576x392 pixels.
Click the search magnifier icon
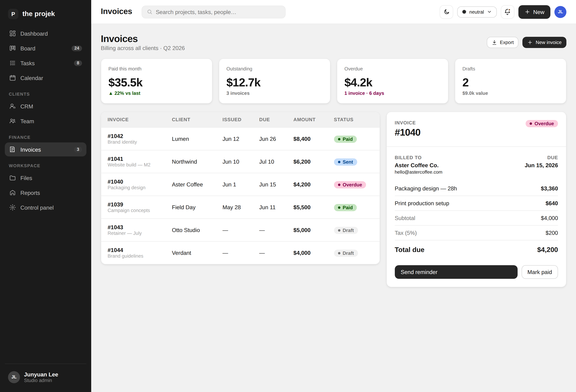(x=150, y=12)
